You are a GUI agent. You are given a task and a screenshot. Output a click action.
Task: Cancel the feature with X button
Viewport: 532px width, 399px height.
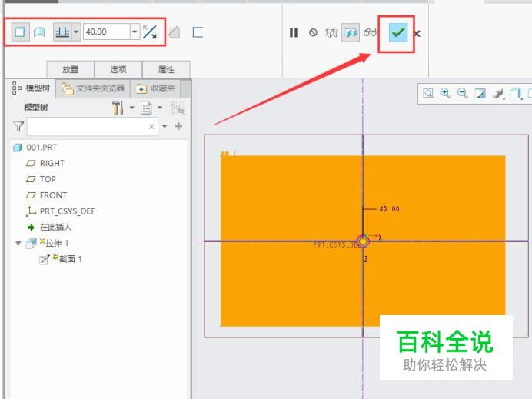pos(417,34)
